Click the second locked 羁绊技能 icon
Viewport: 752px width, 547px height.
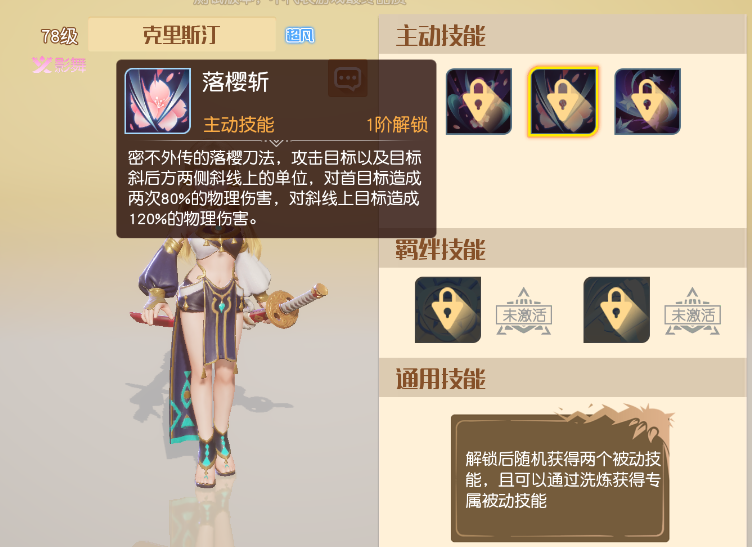tap(616, 310)
